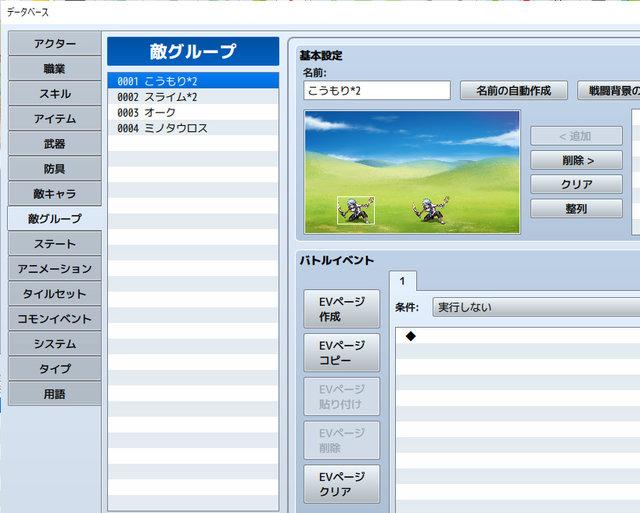Select the タイプ tab

coord(55,369)
